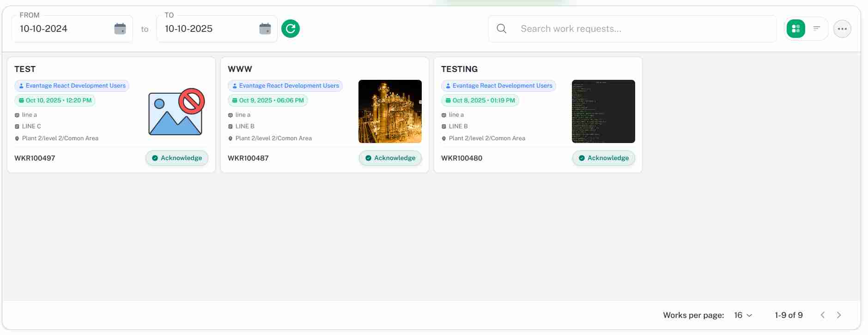Screen dimensions: 868x335
Task: Click the TO date field 10-10-2025
Action: tap(208, 29)
